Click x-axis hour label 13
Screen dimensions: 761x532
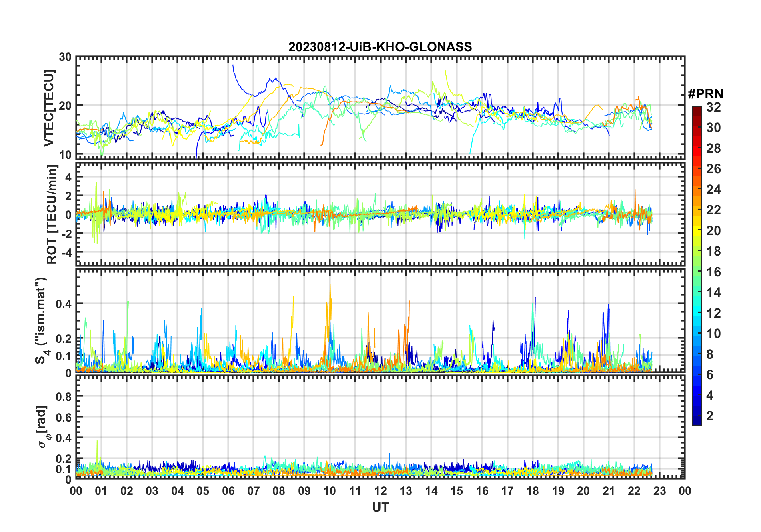point(406,491)
